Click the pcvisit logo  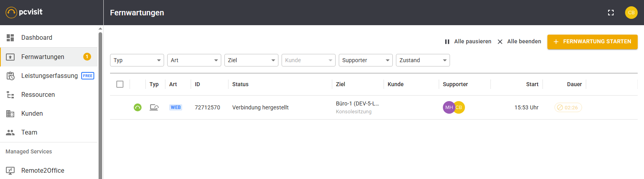[x=24, y=12]
